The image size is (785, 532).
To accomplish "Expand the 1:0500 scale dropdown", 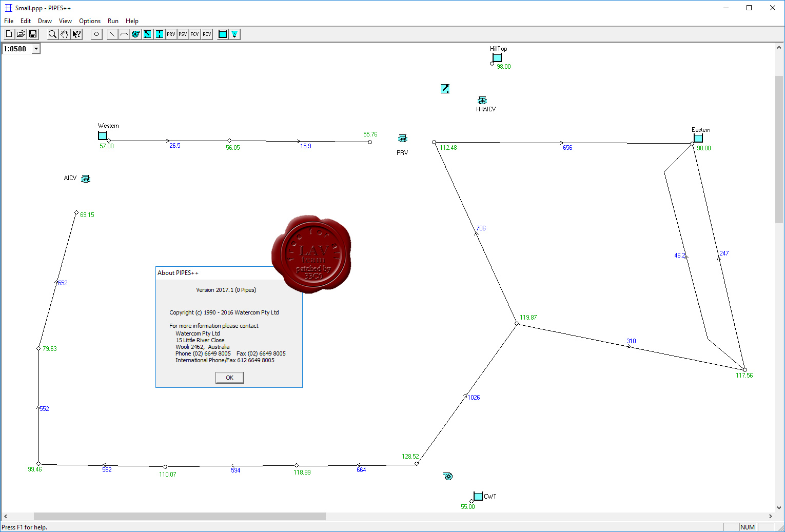I will (x=36, y=49).
